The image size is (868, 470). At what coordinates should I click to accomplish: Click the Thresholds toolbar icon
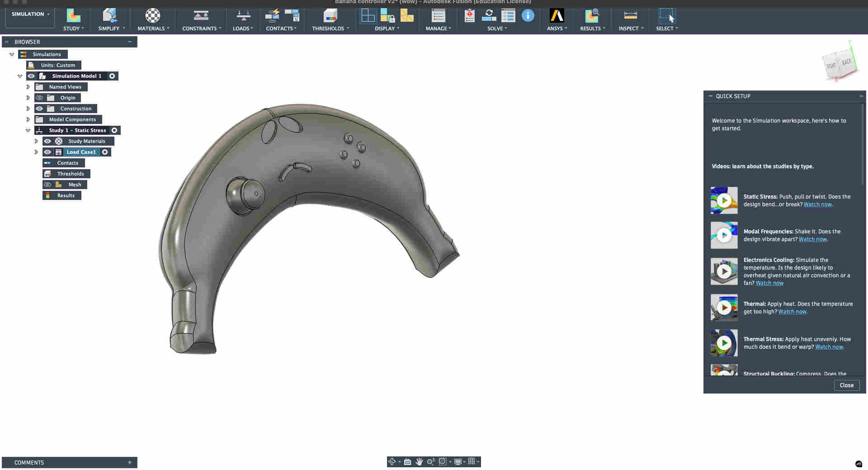330,16
